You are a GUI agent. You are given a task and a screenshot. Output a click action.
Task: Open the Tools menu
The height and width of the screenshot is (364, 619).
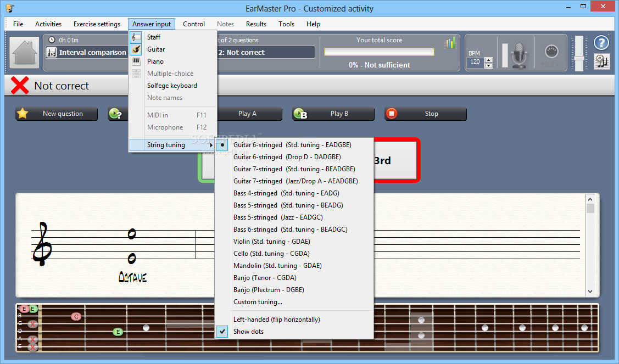tap(286, 24)
